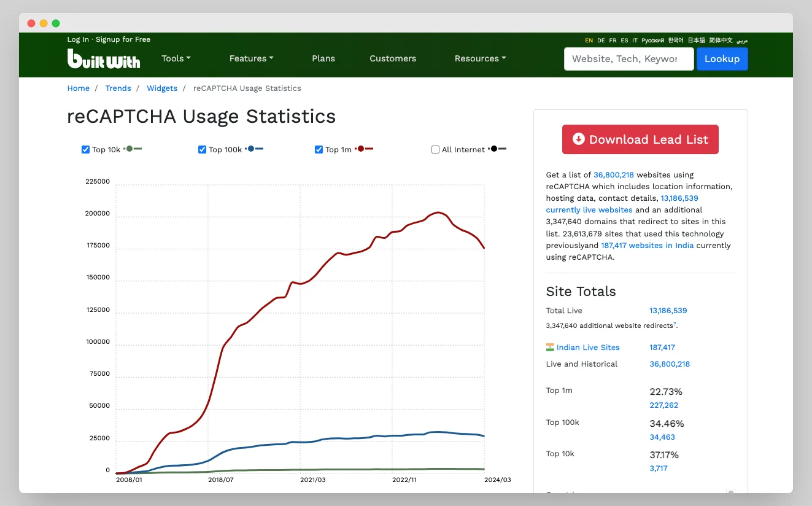Viewport: 812px width, 506px height.
Task: Switch language to IT
Action: click(635, 41)
